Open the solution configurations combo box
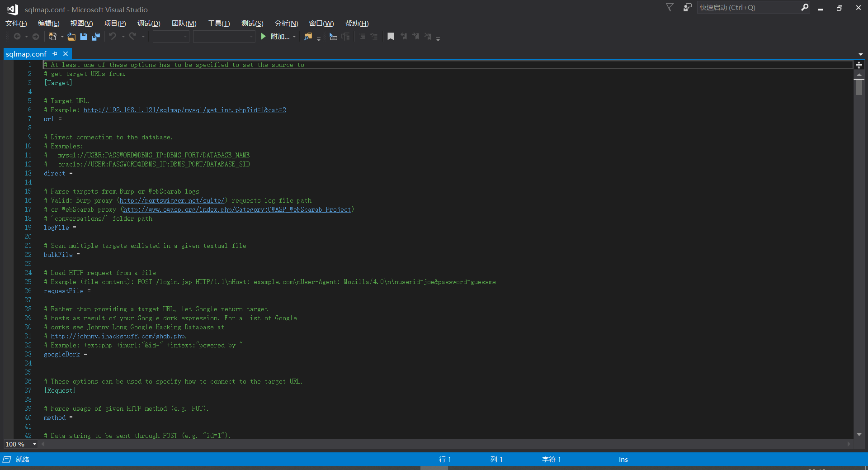This screenshot has height=470, width=868. click(171, 37)
